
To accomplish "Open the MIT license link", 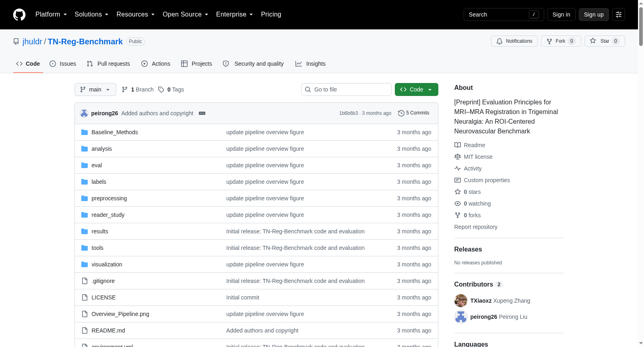I will tap(473, 157).
